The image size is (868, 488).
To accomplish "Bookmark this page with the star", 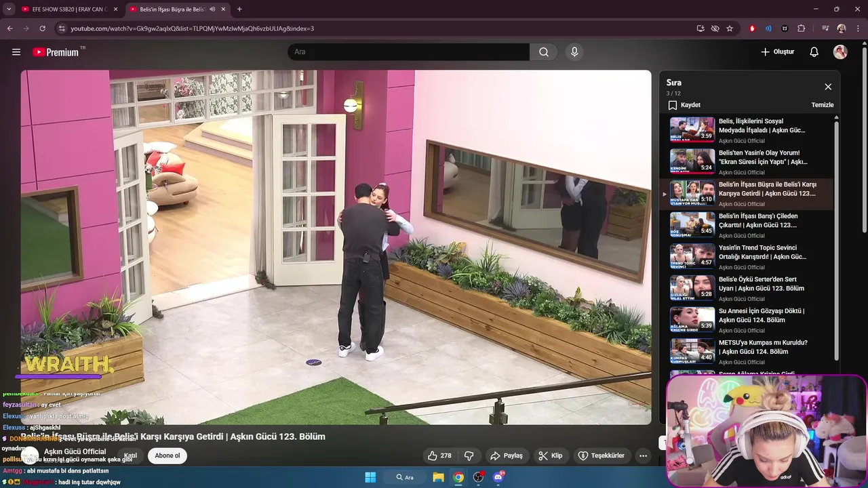I will 730,28.
